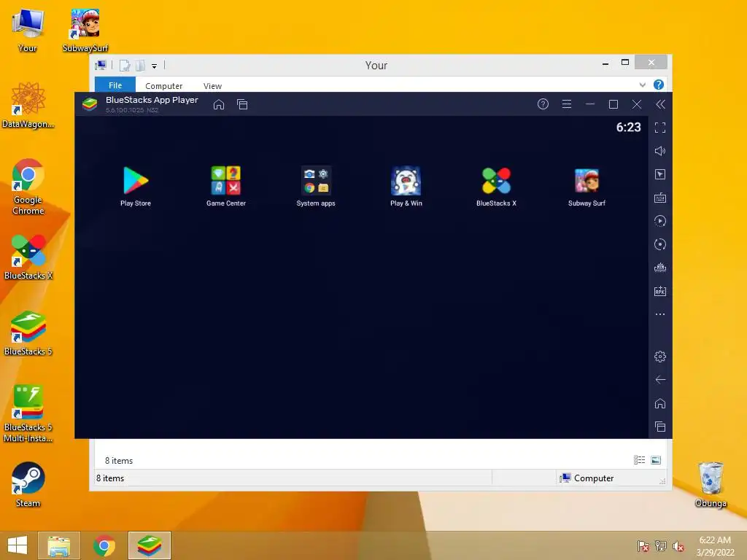Select the DataWagon desktop shortcut
Image resolution: width=747 pixels, height=560 pixels.
coord(28,105)
